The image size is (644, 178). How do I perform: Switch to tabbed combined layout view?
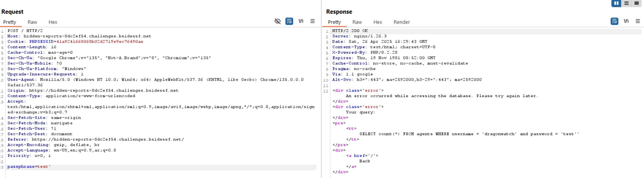click(x=636, y=3)
